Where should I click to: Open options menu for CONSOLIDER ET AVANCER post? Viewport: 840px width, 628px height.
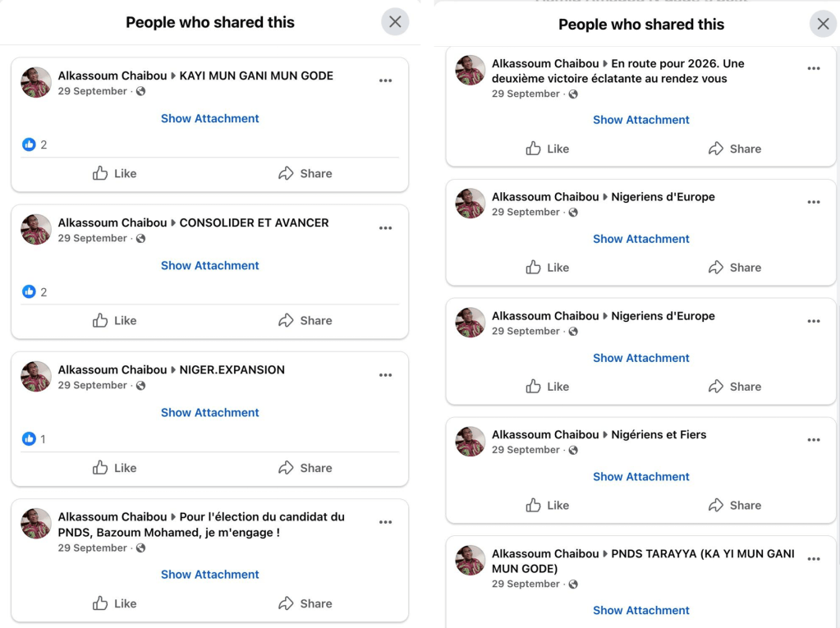(x=385, y=227)
